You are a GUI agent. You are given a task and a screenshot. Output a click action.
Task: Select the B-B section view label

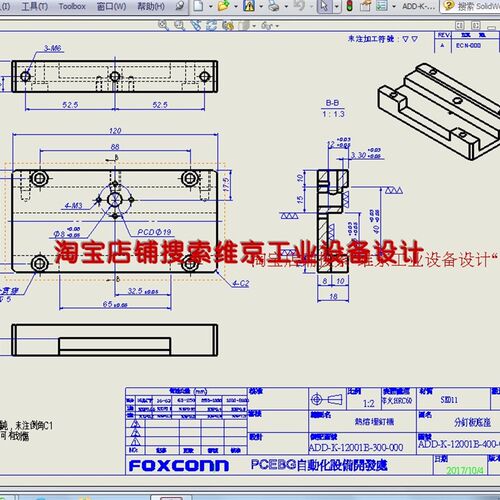tap(332, 103)
